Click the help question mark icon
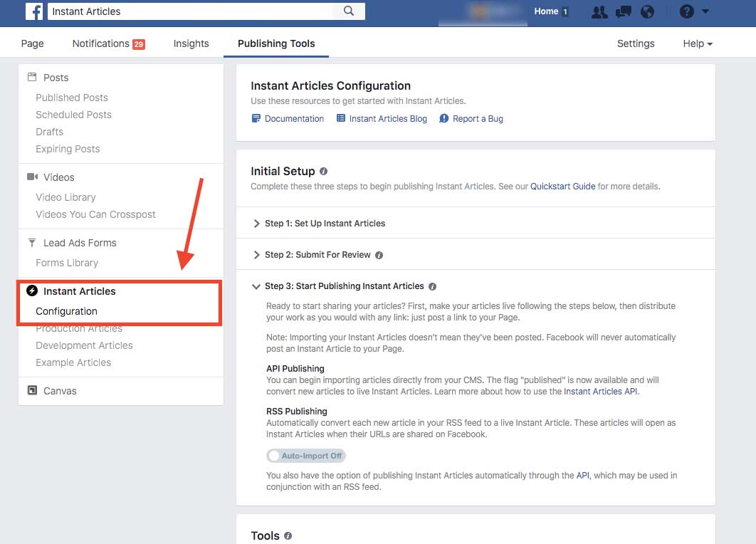756x544 pixels. click(686, 11)
